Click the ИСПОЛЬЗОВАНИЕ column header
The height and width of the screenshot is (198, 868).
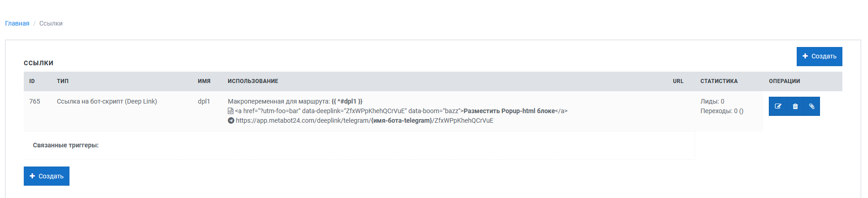(x=253, y=81)
